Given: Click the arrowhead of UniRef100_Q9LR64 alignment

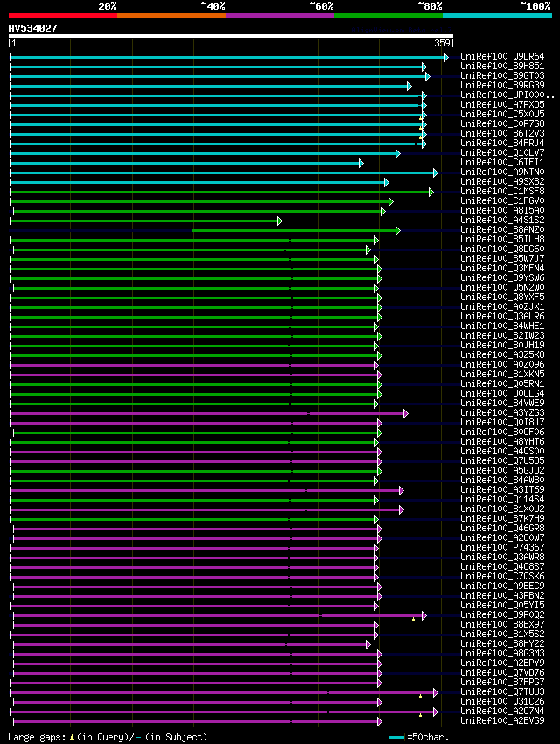Looking at the screenshot, I should (445, 58).
